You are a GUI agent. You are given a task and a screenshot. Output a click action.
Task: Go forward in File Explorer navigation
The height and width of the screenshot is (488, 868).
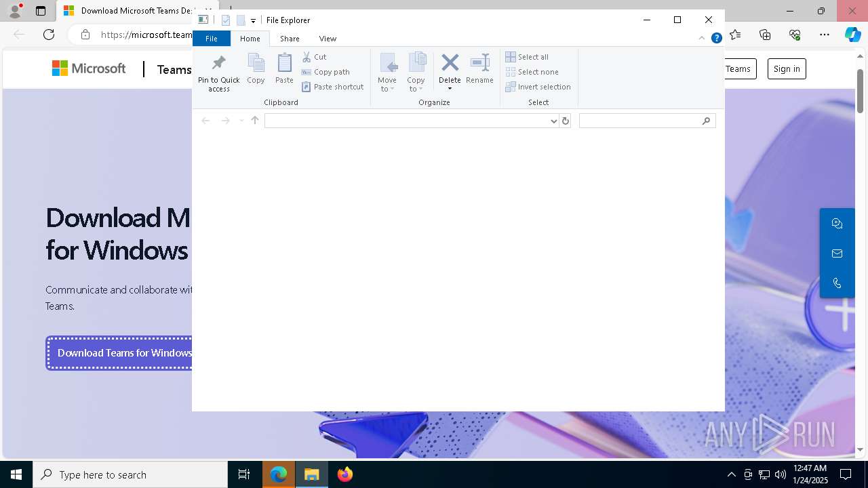(225, 121)
